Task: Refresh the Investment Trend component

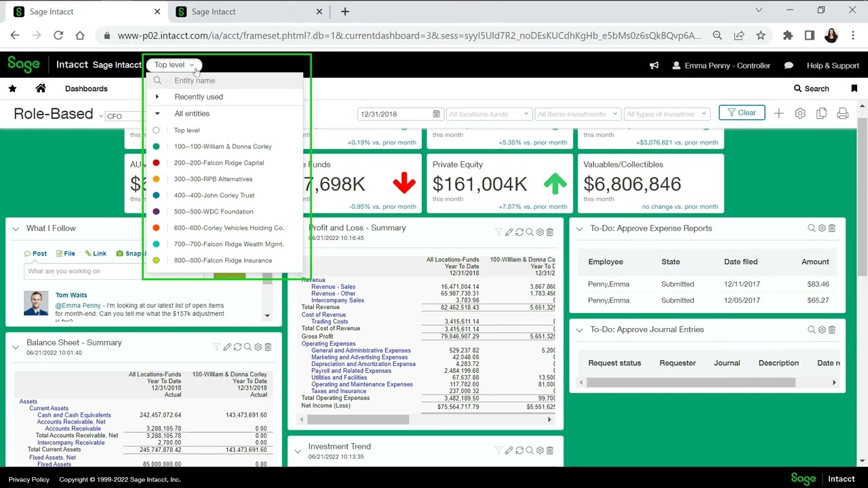Action: click(x=519, y=451)
